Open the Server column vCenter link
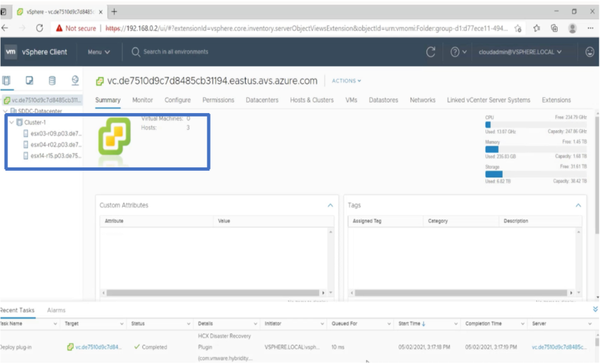600x364 pixels. (559, 347)
